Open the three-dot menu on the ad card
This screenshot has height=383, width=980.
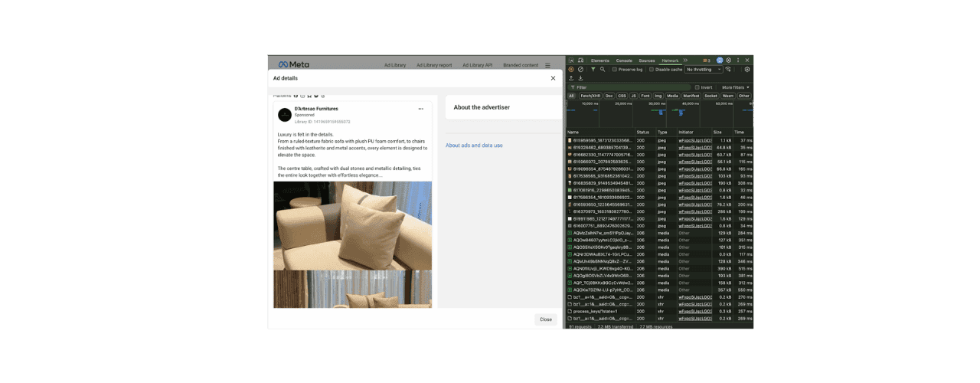click(x=420, y=109)
